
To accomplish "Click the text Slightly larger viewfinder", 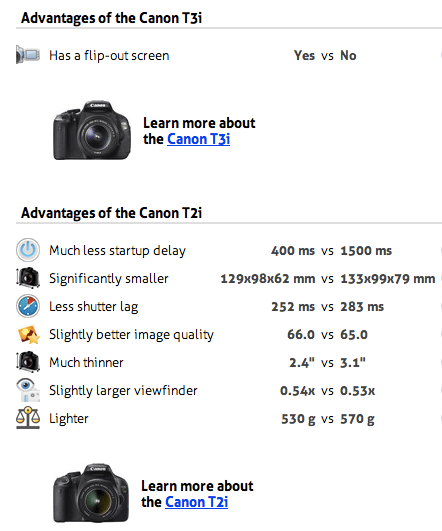I will click(123, 391).
